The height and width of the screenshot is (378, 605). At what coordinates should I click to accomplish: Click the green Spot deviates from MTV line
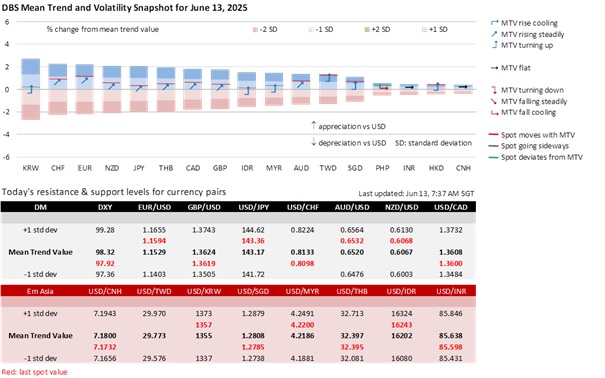493,157
